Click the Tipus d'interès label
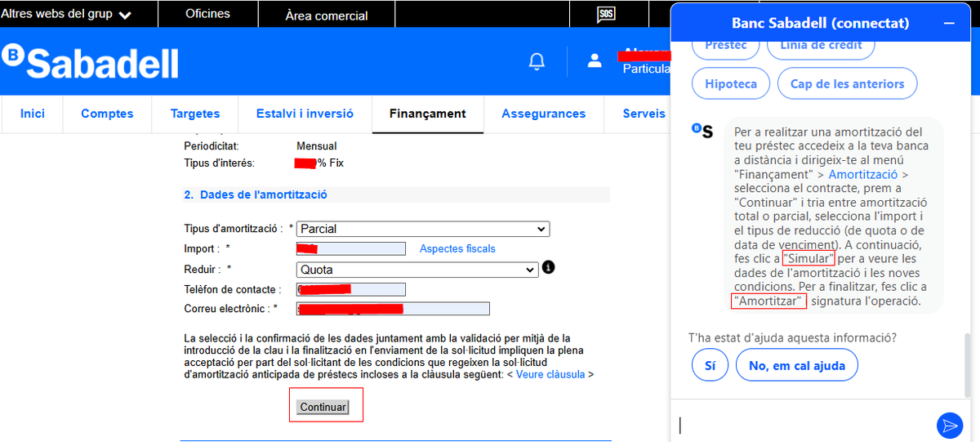 point(220,163)
